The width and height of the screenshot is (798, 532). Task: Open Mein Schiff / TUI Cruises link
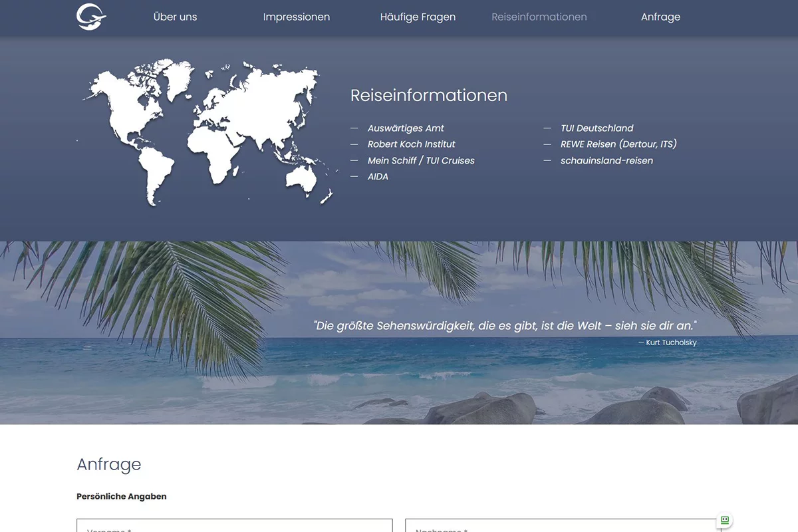421,160
